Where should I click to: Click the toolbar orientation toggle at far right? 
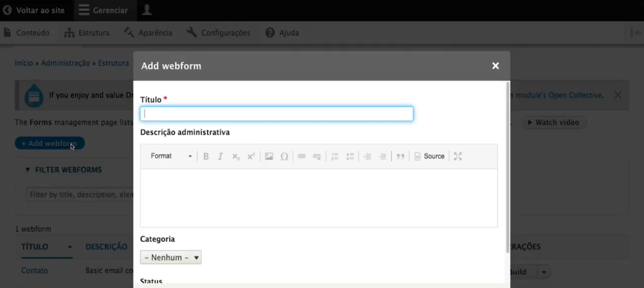tap(636, 32)
